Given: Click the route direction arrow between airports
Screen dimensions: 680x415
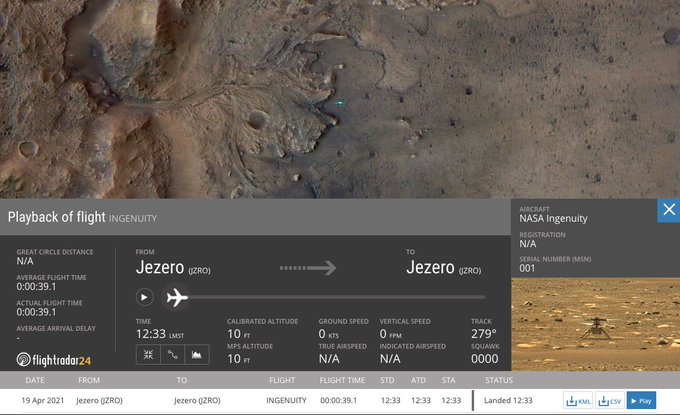Looking at the screenshot, I should (x=308, y=268).
